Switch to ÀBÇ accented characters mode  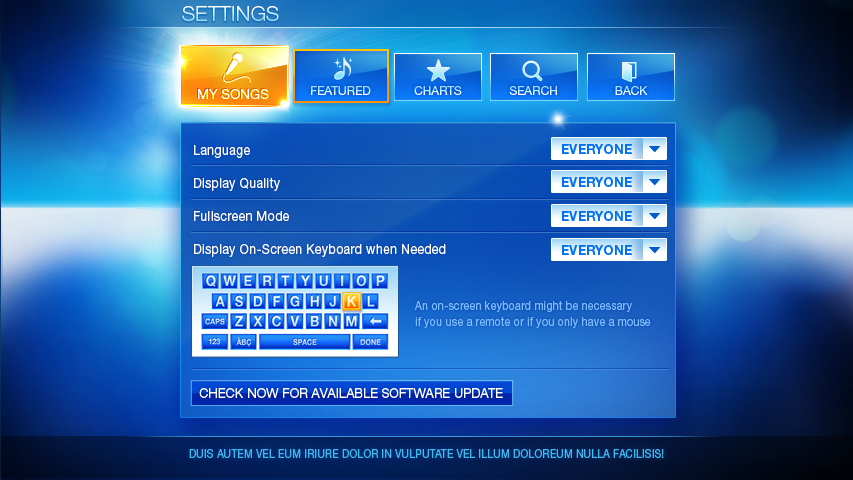coord(243,342)
